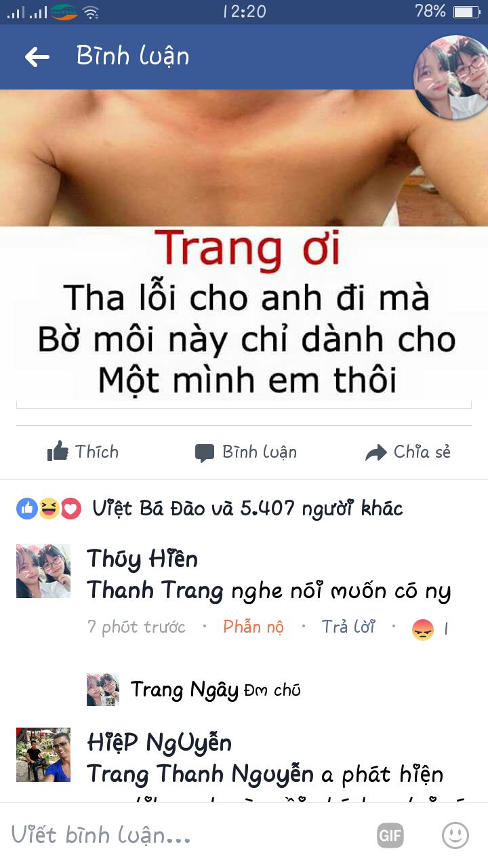The image size is (488, 868).
Task: Open the GIF picker icon
Action: pyautogui.click(x=390, y=835)
